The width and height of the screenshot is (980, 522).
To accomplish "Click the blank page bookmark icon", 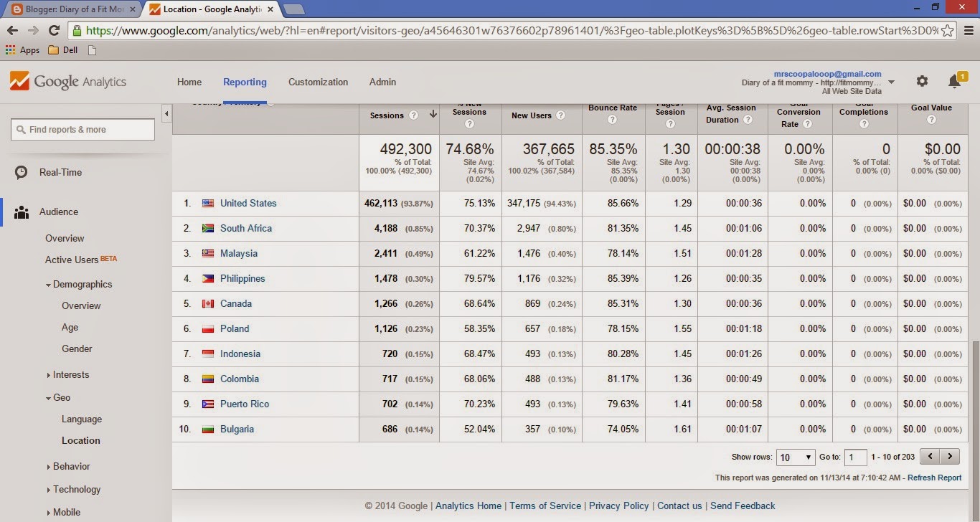I will pyautogui.click(x=92, y=50).
